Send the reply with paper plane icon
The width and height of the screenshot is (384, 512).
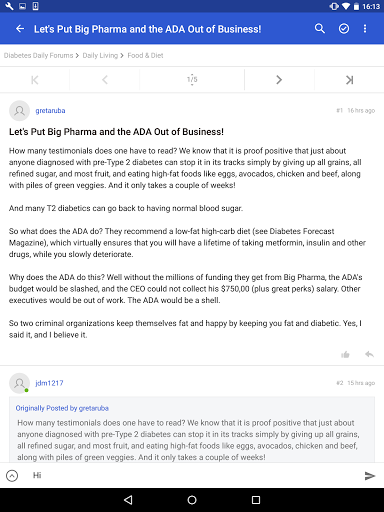click(369, 476)
